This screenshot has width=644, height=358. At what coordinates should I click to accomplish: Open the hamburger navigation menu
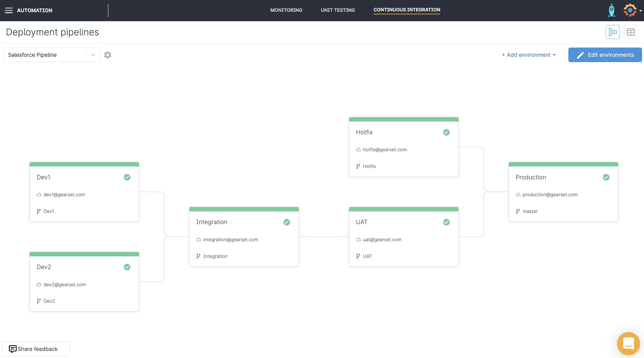9,10
